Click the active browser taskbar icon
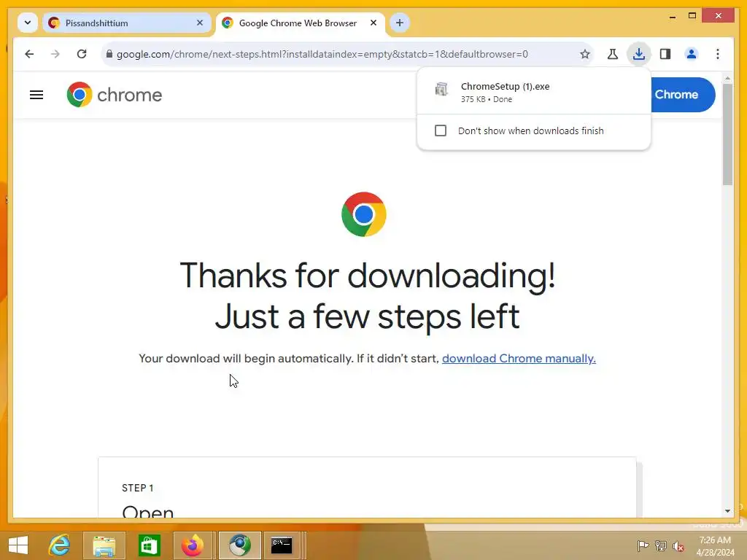The width and height of the screenshot is (747, 560). coord(239,545)
